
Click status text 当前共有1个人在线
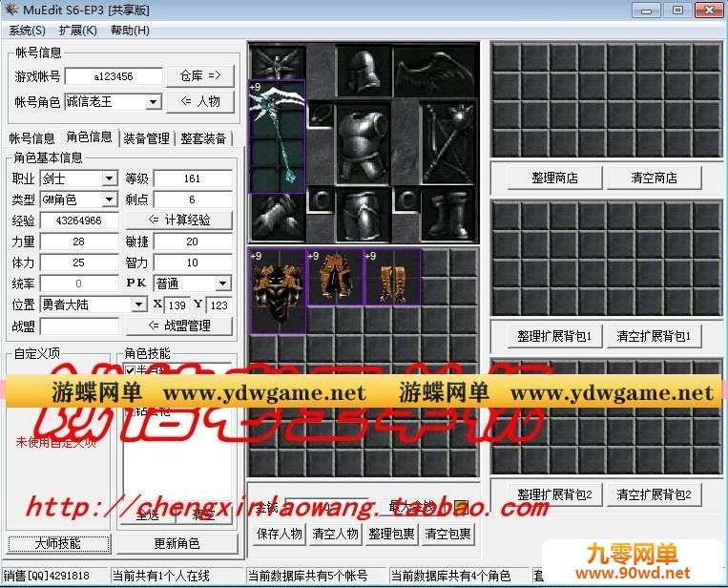coord(161,576)
